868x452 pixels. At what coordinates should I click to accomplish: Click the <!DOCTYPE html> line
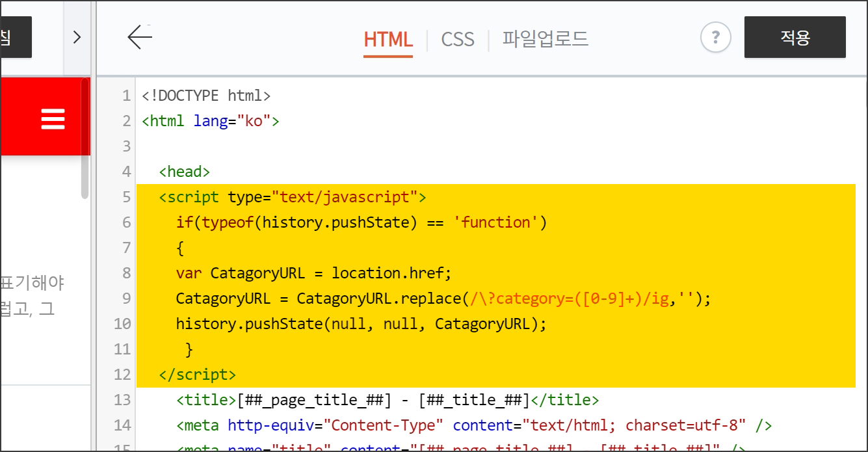[206, 96]
